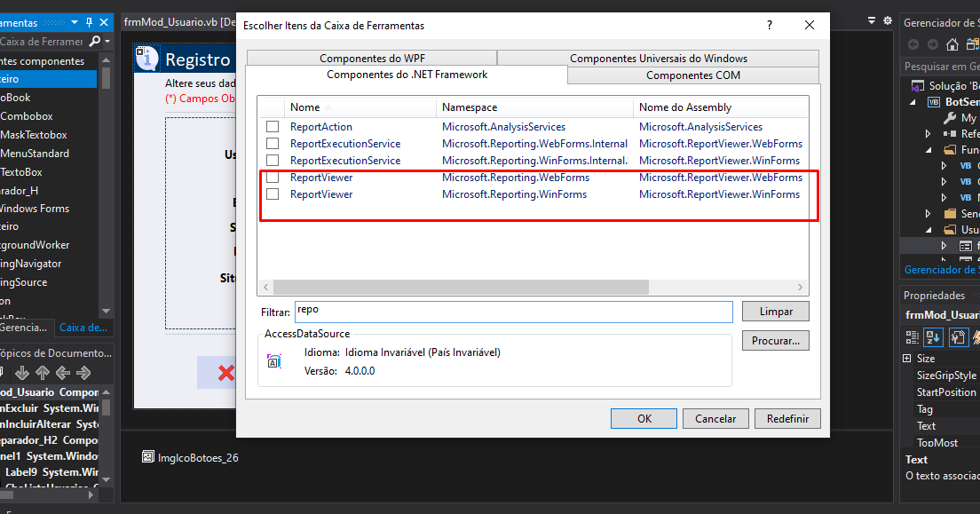Check the ReportAction checkbox

273,126
